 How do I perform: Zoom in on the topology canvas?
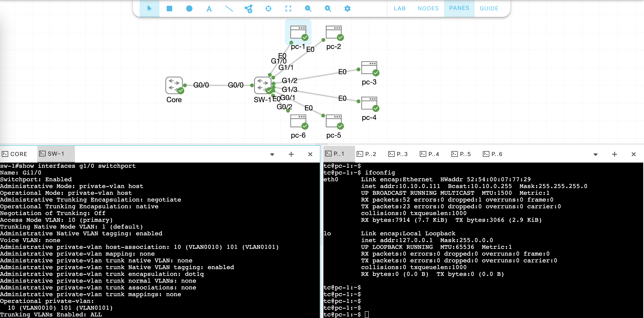coord(328,9)
